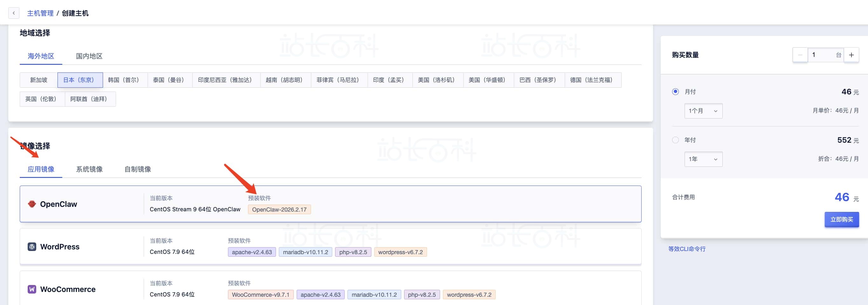Choose 泰国（曼谷） region
The width and height of the screenshot is (868, 305).
coord(170,80)
